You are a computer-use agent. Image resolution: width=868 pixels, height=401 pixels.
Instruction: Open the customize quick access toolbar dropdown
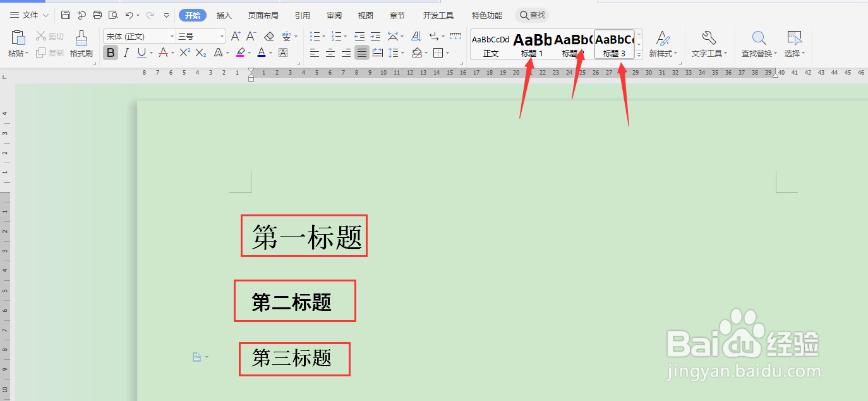(166, 15)
